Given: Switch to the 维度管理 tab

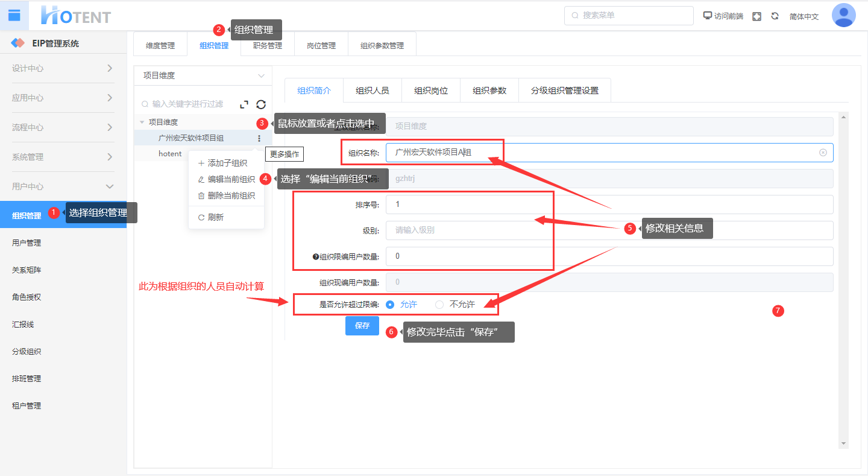Looking at the screenshot, I should (160, 45).
